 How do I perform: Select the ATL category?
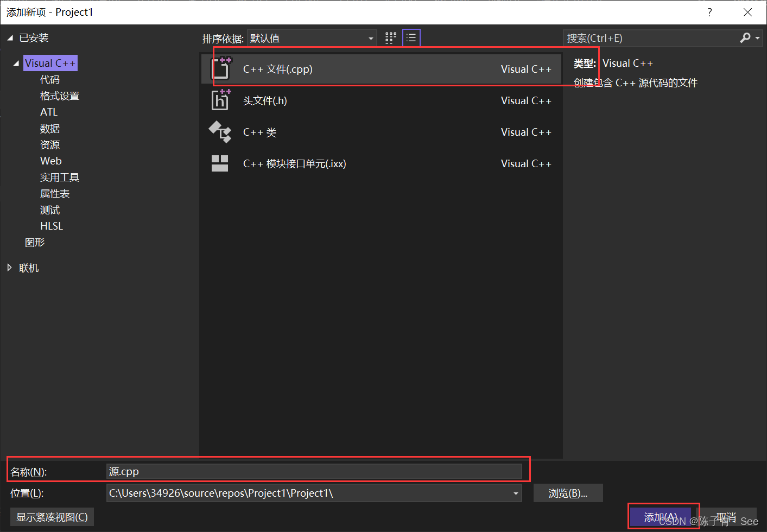click(x=49, y=112)
